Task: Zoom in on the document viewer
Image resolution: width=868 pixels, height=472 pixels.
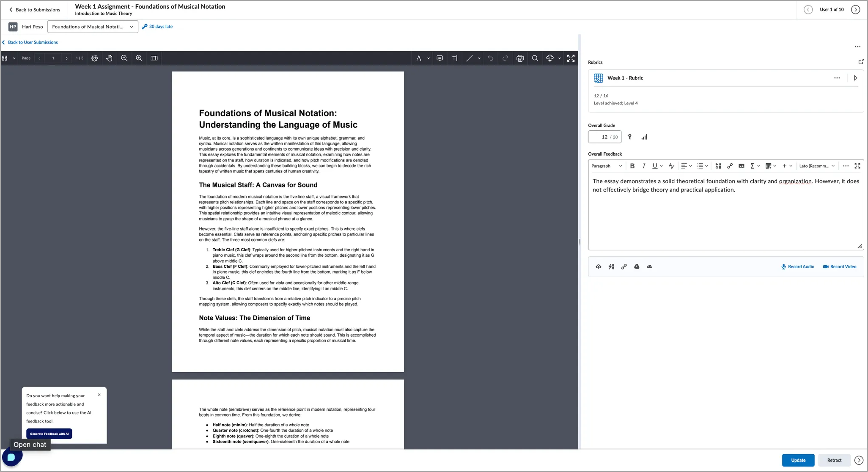Action: point(139,58)
